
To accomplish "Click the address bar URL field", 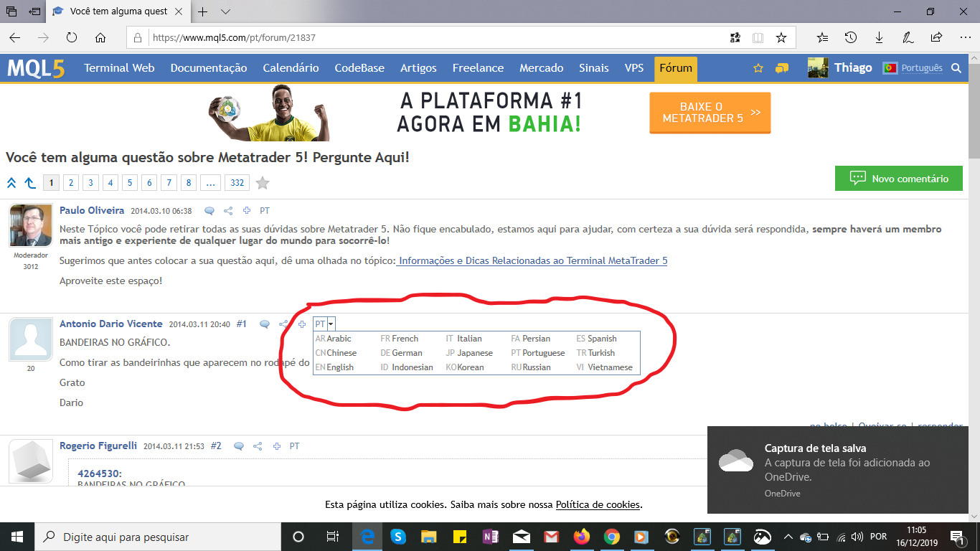I will [x=435, y=37].
